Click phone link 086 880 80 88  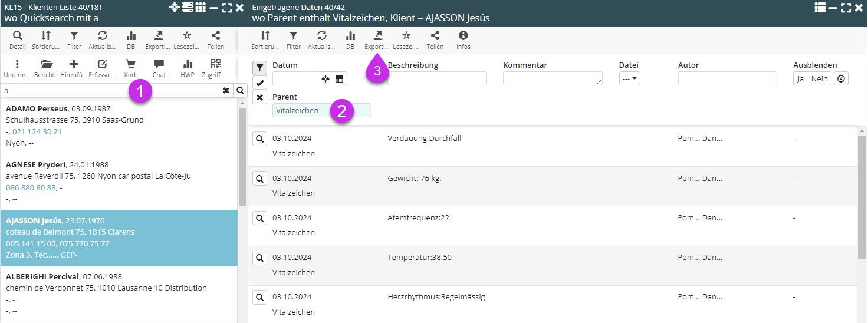coord(31,187)
